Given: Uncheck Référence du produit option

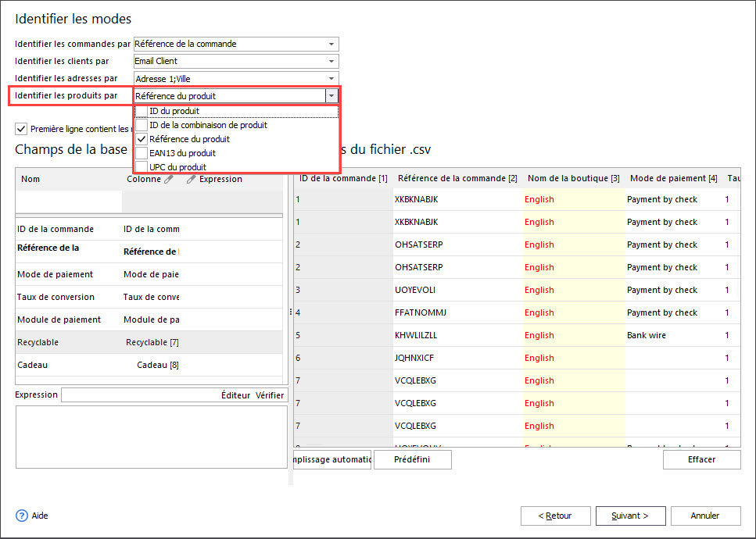Looking at the screenshot, I should (x=142, y=139).
